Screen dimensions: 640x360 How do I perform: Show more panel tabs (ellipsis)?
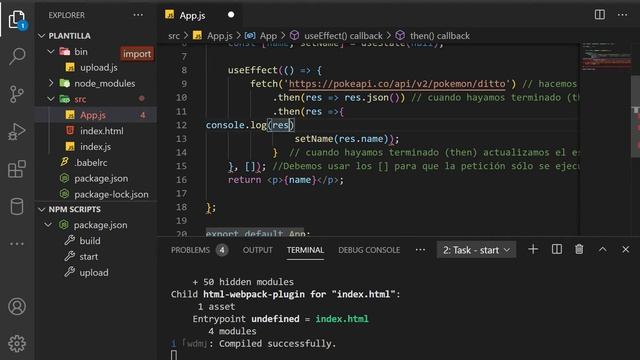(420, 250)
